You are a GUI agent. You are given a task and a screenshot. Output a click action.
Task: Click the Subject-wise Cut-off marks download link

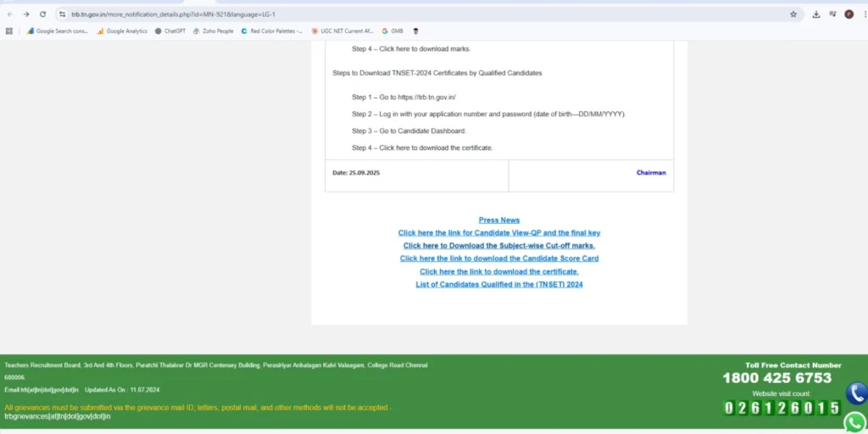(x=499, y=246)
